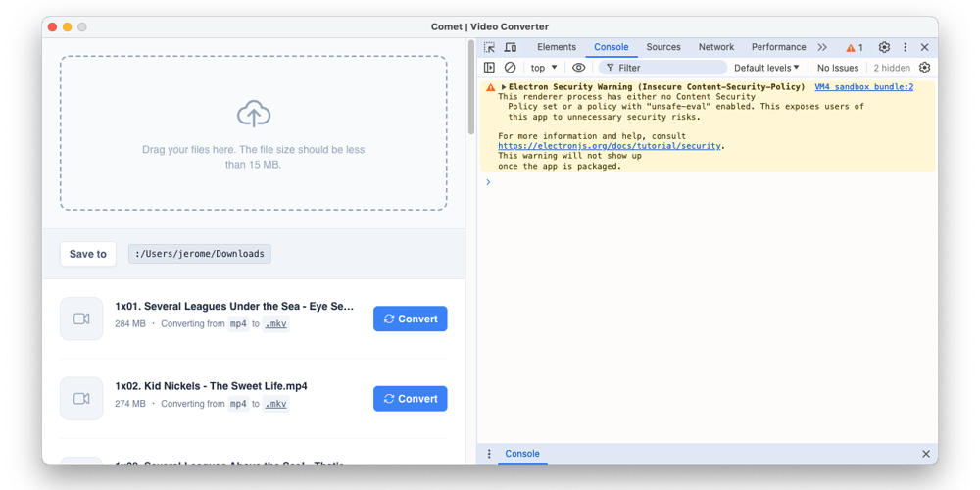The width and height of the screenshot is (980, 490).
Task: Show more DevTools tabs via chevron
Action: coord(822,47)
